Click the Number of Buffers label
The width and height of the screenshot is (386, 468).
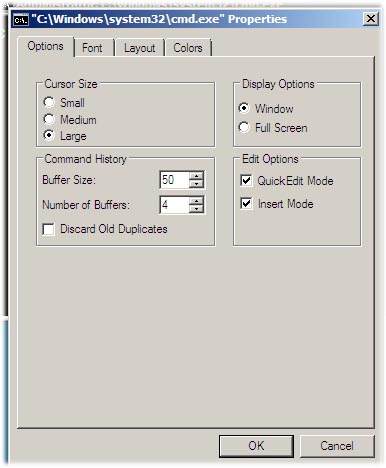86,205
